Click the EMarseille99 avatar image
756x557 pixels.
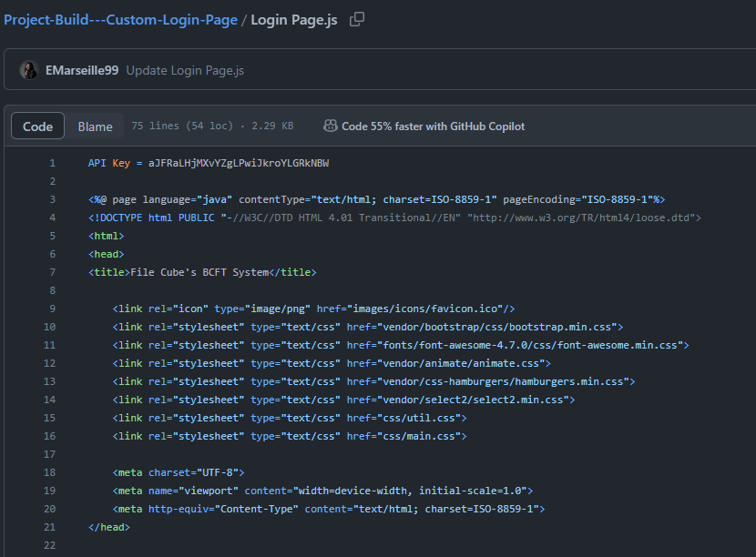point(29,70)
